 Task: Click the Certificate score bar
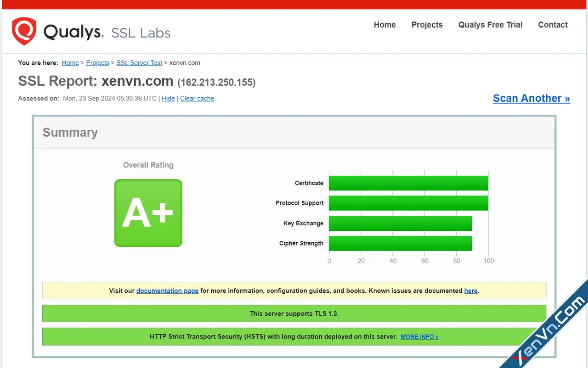click(408, 183)
